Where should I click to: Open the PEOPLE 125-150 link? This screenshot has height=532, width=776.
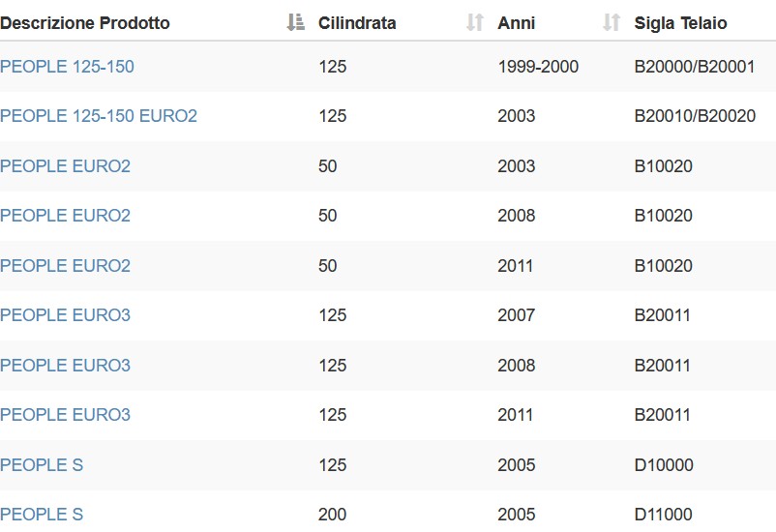[x=67, y=67]
